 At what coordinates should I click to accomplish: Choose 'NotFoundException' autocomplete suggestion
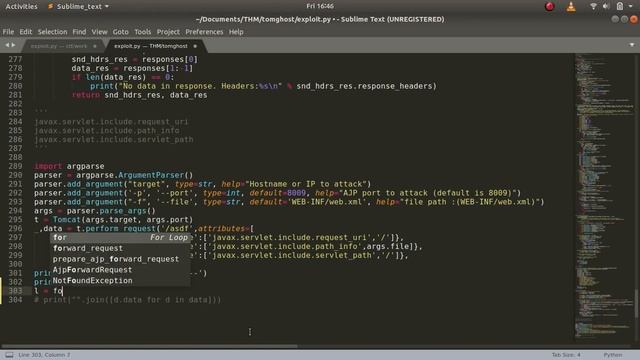click(x=120, y=281)
